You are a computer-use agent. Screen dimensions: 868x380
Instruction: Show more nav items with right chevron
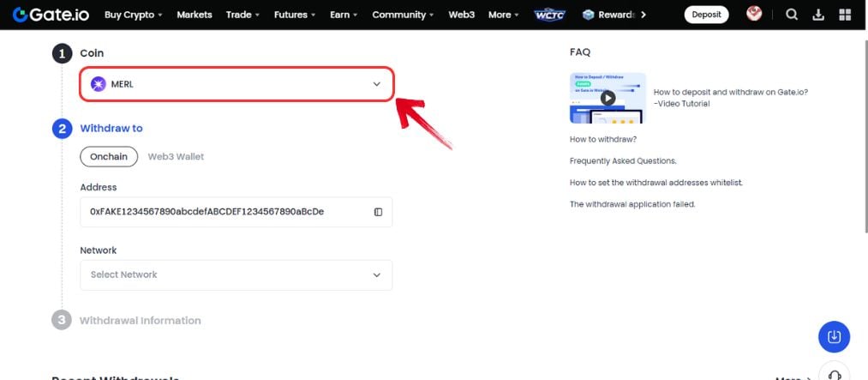click(644, 15)
